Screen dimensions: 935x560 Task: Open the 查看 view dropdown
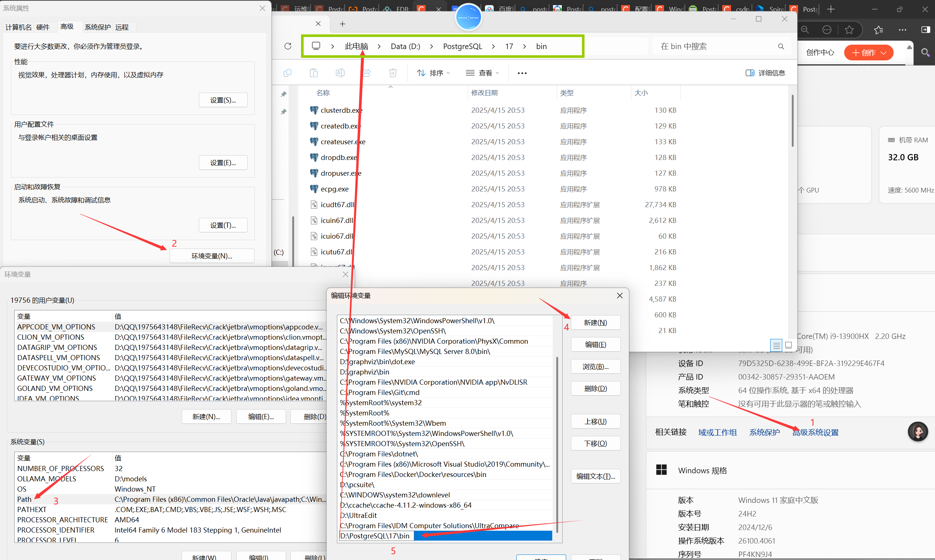click(482, 73)
